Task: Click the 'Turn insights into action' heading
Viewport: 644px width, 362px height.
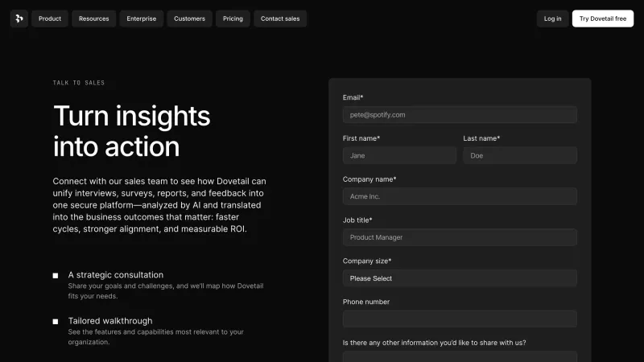Action: tap(131, 131)
